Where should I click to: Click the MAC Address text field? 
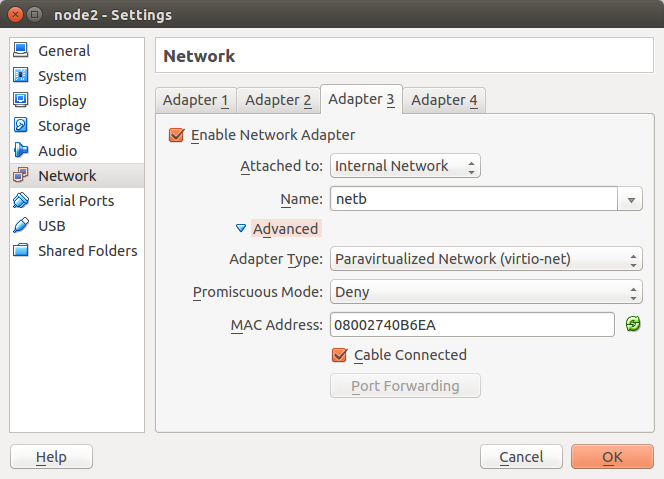[x=471, y=325]
